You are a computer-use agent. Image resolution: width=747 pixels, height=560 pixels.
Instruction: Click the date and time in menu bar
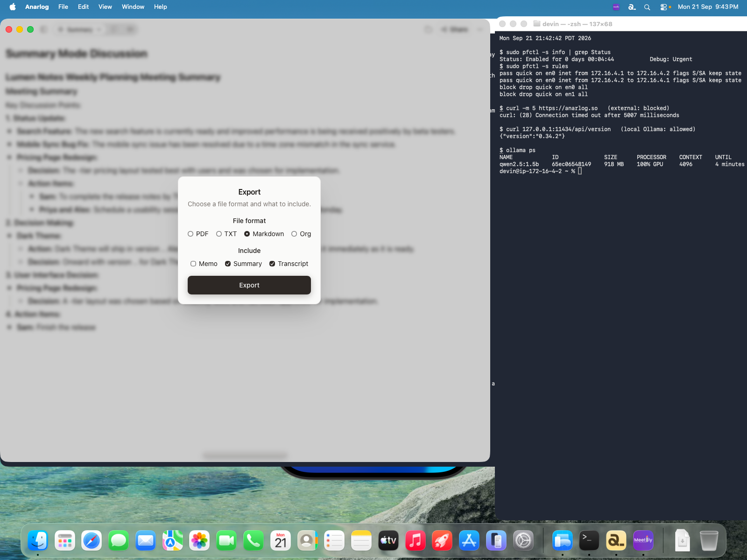tap(708, 7)
